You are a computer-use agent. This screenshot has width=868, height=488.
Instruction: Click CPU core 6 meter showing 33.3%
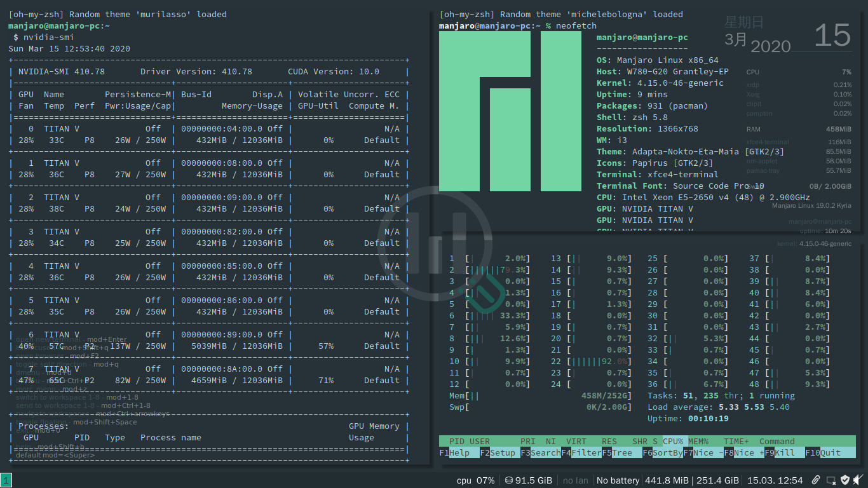(490, 316)
